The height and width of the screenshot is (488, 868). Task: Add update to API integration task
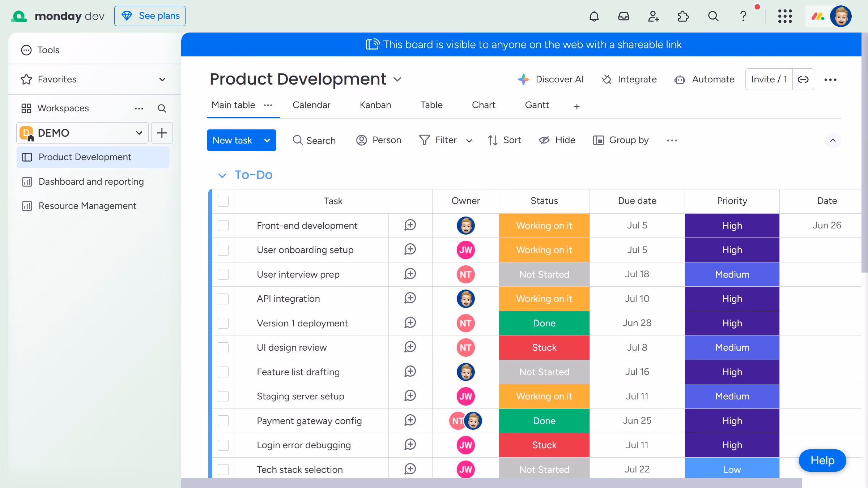[410, 298]
